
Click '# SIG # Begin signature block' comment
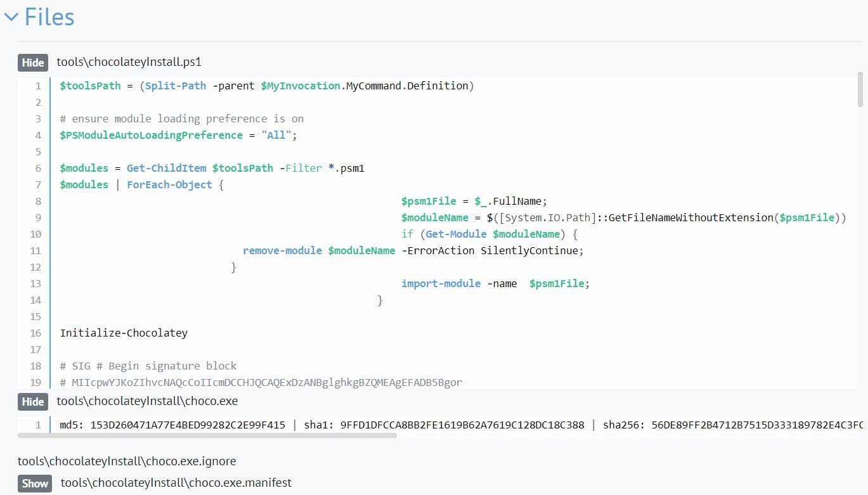click(148, 366)
